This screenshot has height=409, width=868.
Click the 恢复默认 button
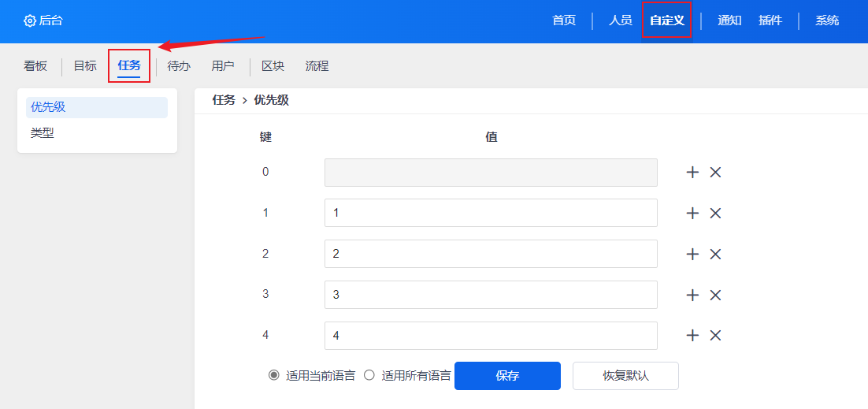tap(625, 376)
